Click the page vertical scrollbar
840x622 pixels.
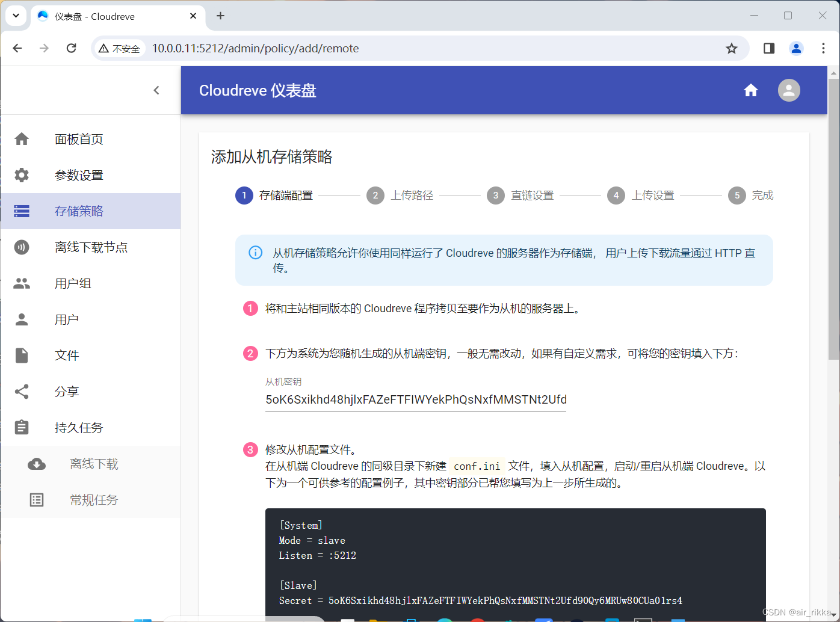click(x=833, y=220)
